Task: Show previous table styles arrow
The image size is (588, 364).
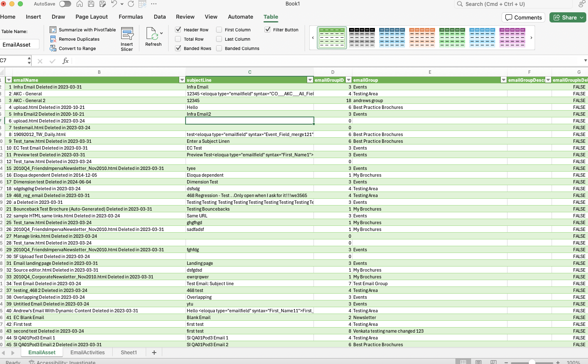Action: click(313, 38)
